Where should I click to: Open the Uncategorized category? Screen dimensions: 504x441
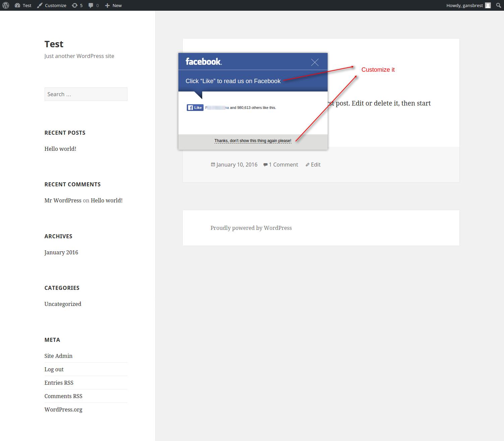(63, 304)
